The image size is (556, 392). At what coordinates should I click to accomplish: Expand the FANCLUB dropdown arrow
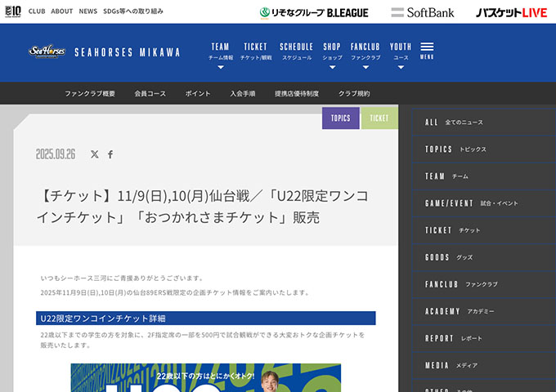pos(365,67)
